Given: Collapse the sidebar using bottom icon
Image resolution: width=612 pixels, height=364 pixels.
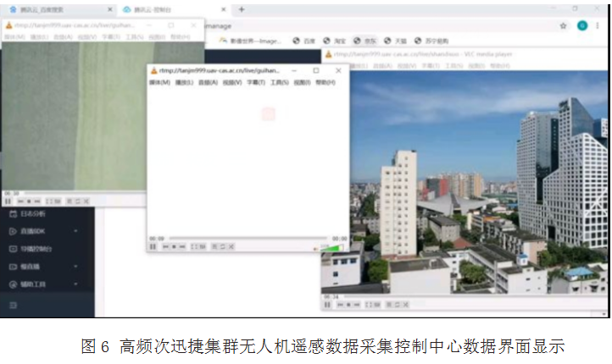Looking at the screenshot, I should [12, 304].
